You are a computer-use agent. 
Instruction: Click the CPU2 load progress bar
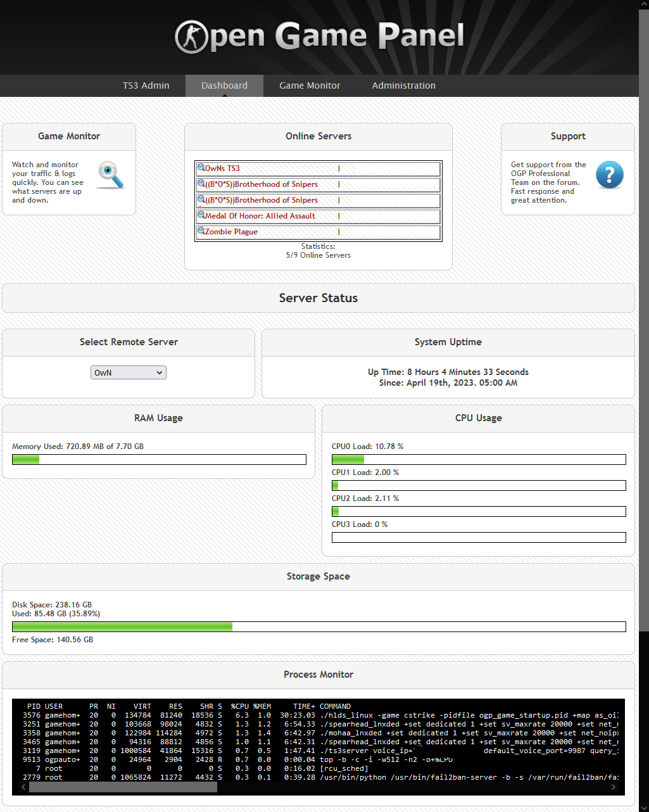coord(479,511)
